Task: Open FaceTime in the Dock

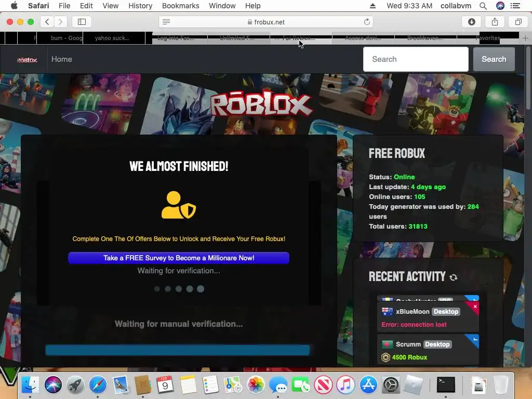Action: click(x=300, y=385)
